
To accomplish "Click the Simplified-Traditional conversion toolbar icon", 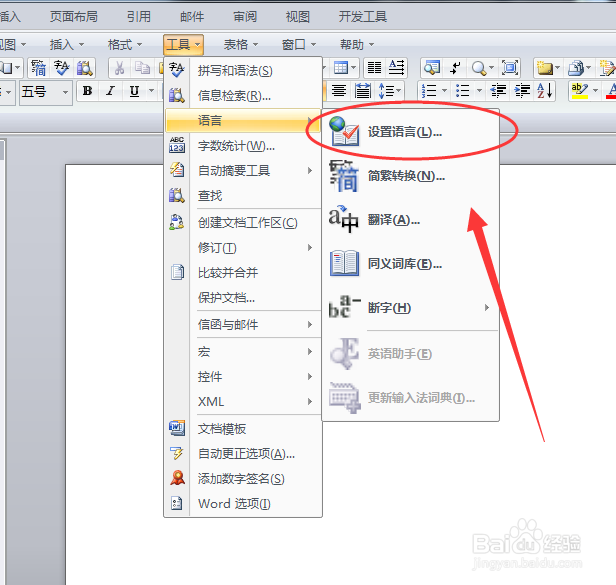I will [x=38, y=68].
